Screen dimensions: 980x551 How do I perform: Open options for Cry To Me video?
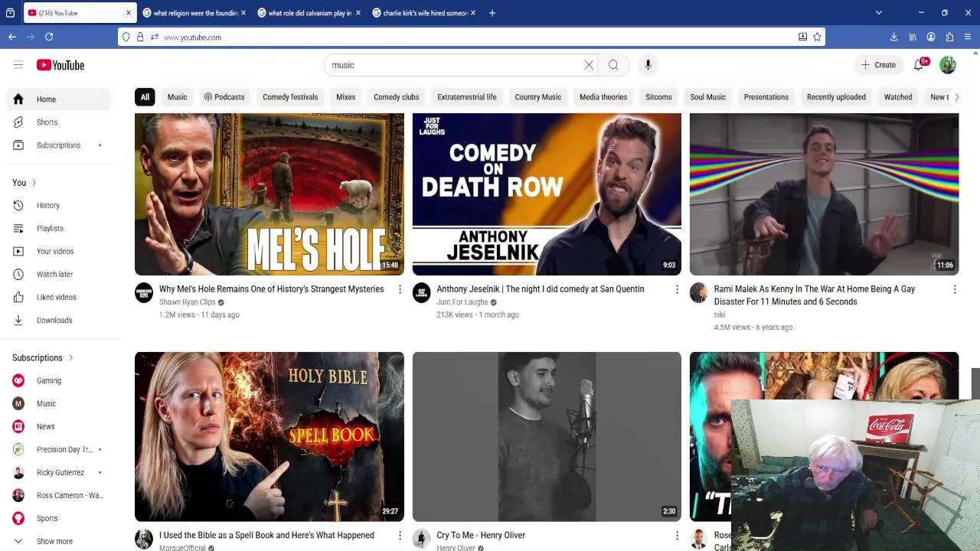coord(677,536)
